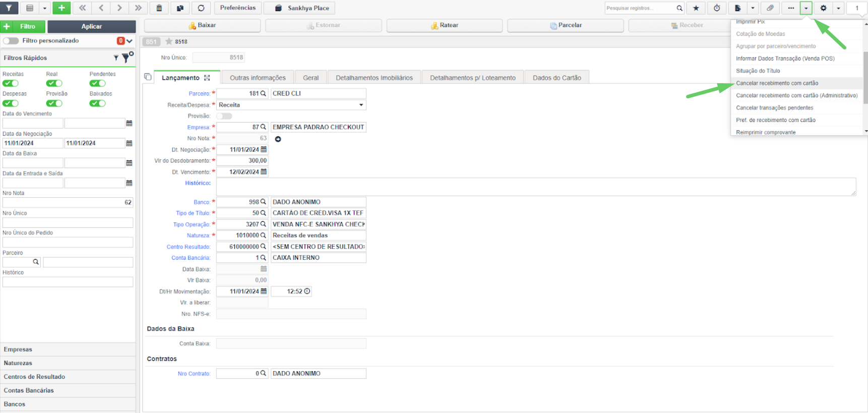Image resolution: width=868 pixels, height=413 pixels.
Task: Expand the Lançamento tab fullscreen icon
Action: [x=207, y=78]
